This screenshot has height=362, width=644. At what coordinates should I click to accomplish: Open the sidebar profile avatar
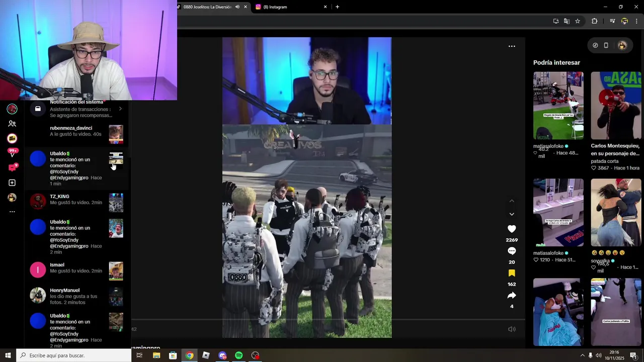pos(12,198)
